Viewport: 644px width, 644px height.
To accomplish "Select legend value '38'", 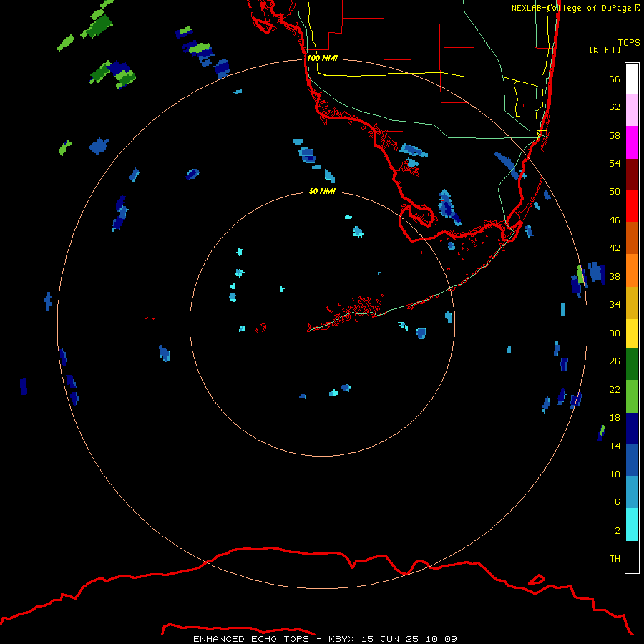I will point(615,276).
